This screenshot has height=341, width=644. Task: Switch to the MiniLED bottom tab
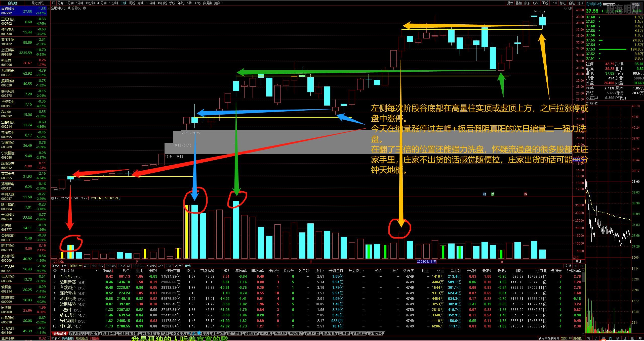280,333
